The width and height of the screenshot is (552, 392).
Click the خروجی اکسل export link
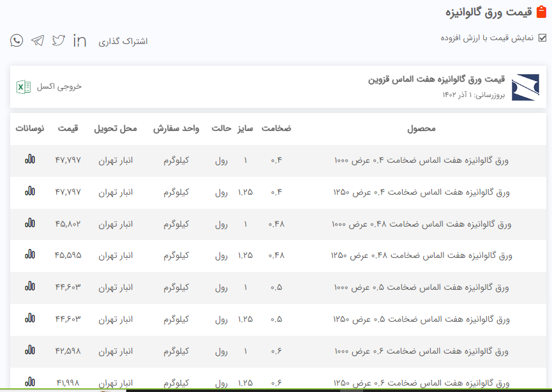[59, 87]
